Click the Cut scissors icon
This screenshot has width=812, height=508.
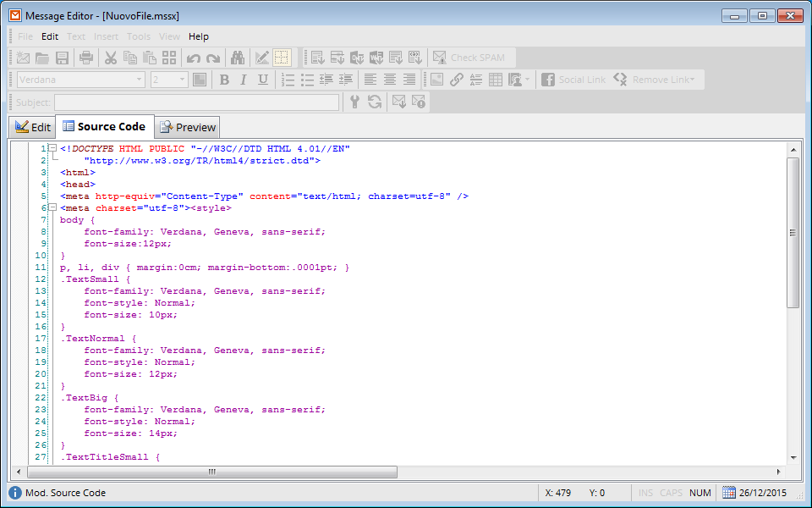point(110,58)
